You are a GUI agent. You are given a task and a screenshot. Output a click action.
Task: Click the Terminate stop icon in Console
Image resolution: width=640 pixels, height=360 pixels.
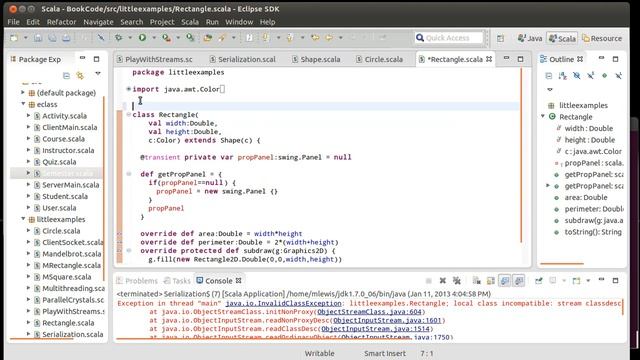429,280
